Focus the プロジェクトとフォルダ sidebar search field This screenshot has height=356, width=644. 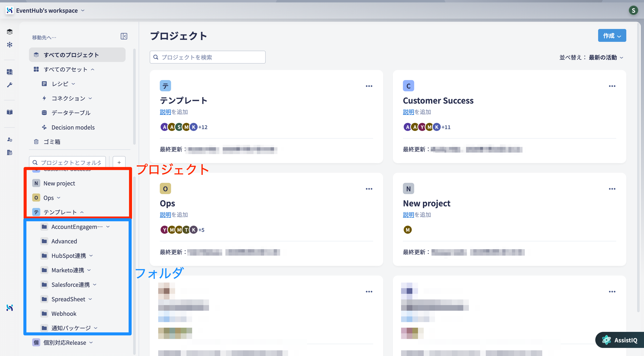tap(67, 162)
